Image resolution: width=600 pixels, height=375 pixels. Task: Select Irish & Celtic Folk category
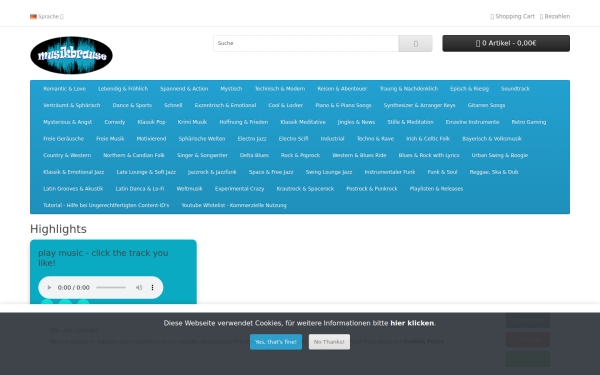[x=428, y=139]
